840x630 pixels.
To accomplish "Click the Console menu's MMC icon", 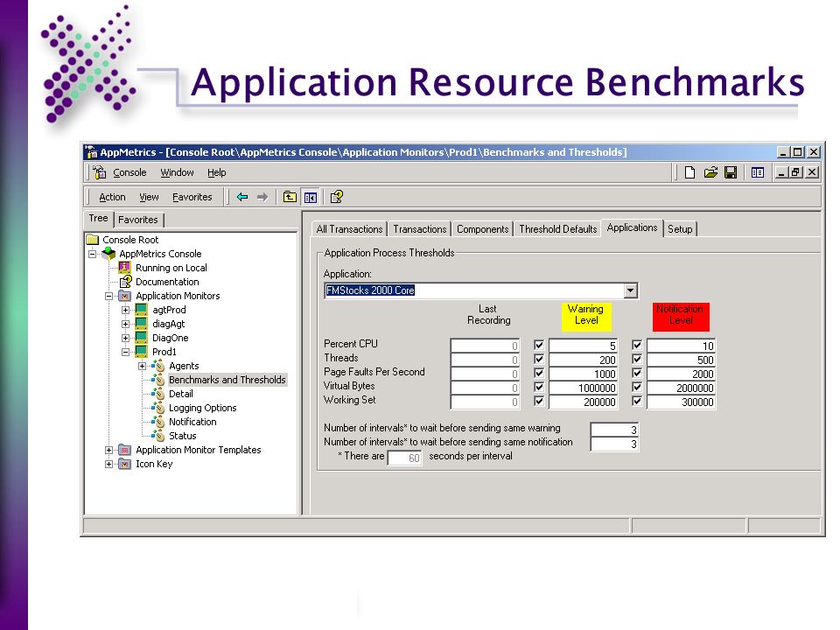I will pos(100,172).
